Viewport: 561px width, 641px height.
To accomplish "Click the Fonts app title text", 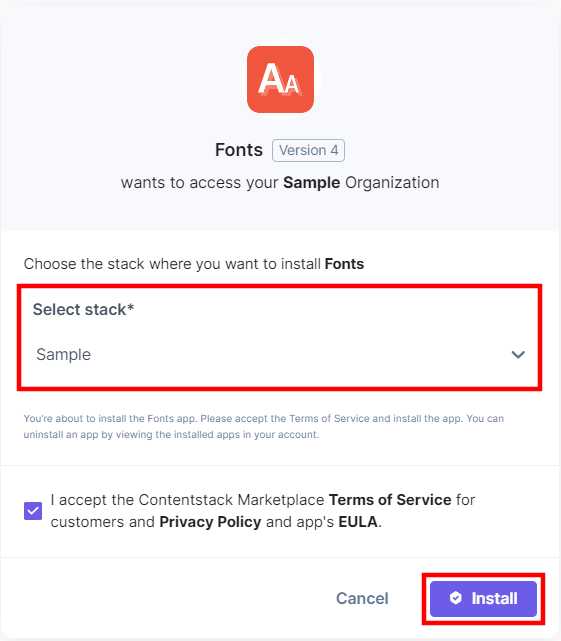I will click(239, 150).
